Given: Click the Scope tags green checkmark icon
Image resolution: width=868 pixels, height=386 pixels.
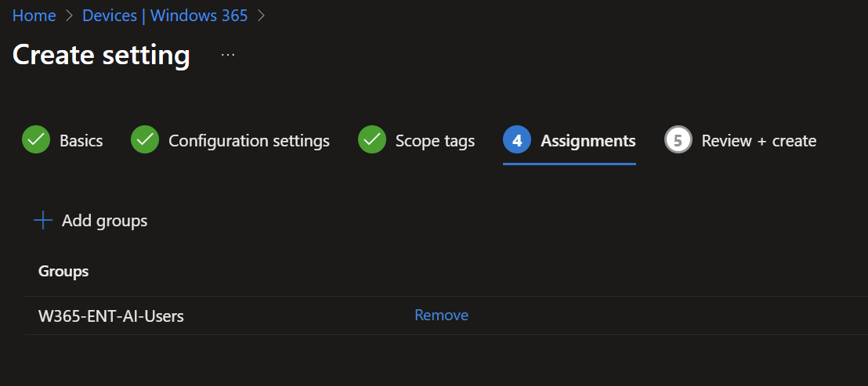Looking at the screenshot, I should 371,140.
